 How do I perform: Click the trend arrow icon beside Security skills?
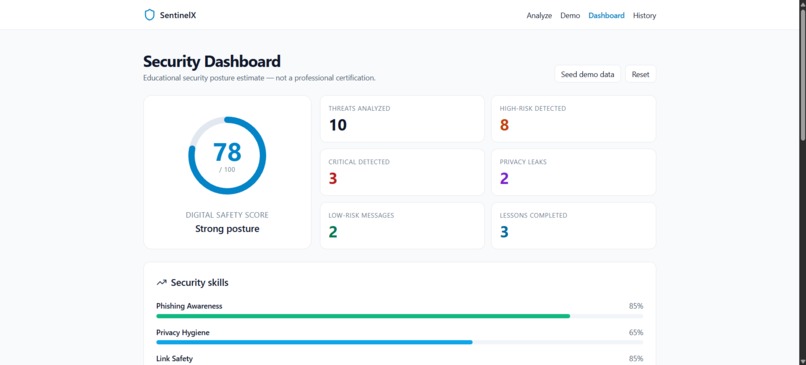(162, 282)
